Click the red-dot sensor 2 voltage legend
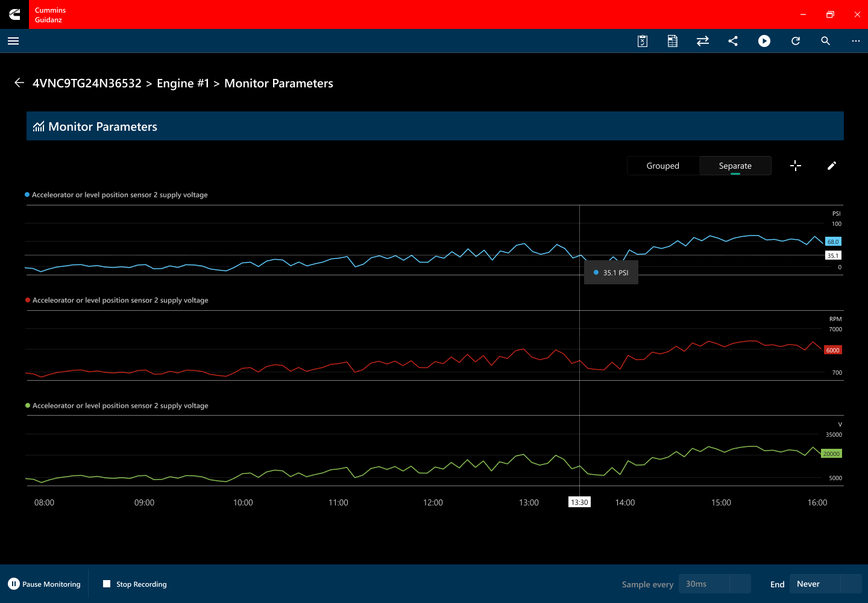The height and width of the screenshot is (603, 868). coord(117,300)
